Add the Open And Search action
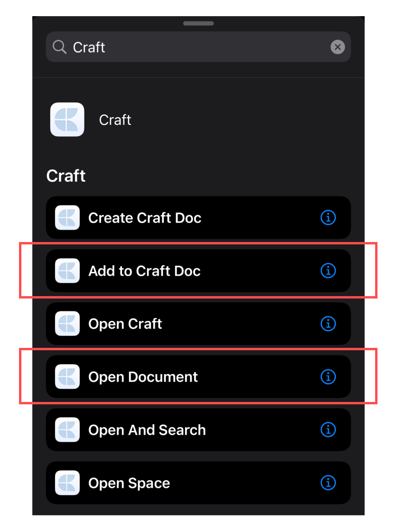 coord(198,429)
